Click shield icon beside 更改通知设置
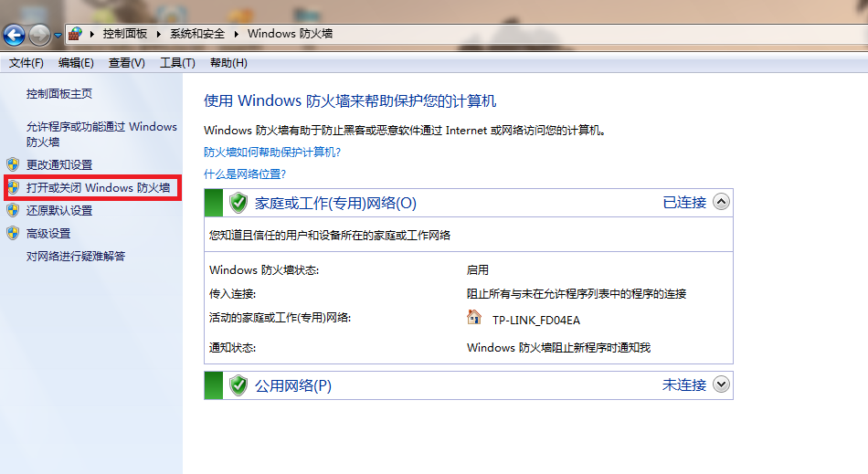This screenshot has height=474, width=868. click(14, 164)
